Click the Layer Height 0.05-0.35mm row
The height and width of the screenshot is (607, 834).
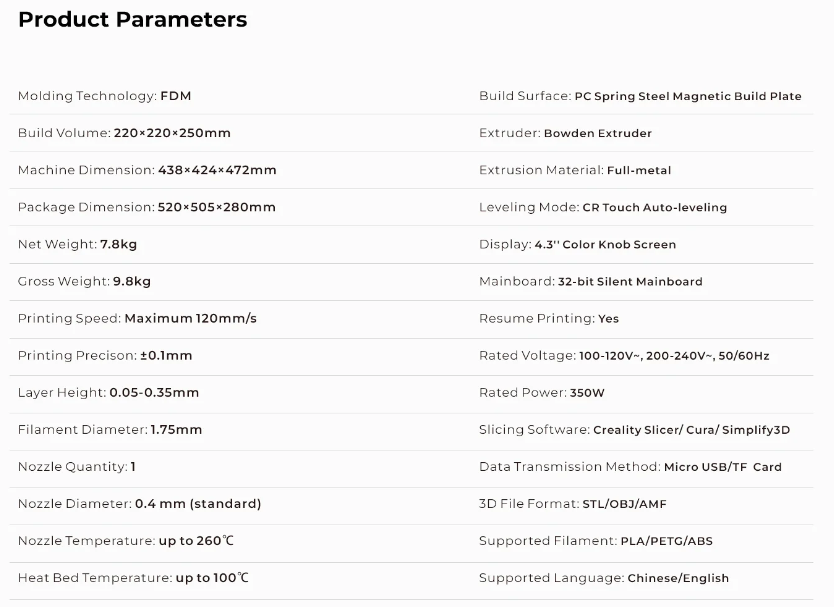(x=108, y=392)
